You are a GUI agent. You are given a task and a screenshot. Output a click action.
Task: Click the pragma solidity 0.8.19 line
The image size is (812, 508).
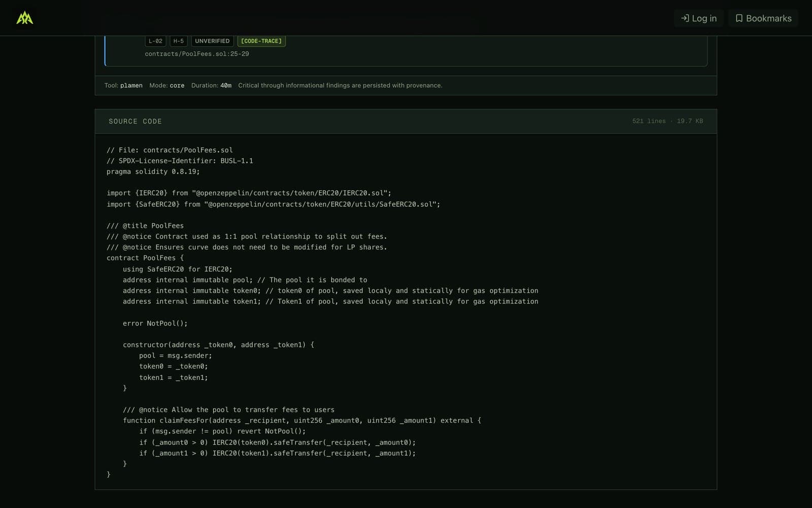153,172
